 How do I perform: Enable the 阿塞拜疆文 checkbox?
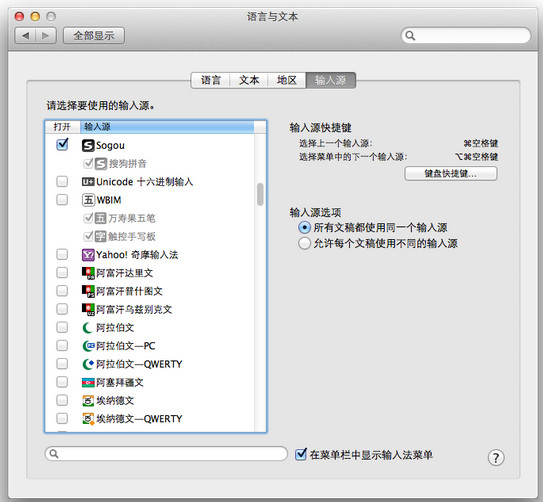(x=62, y=382)
